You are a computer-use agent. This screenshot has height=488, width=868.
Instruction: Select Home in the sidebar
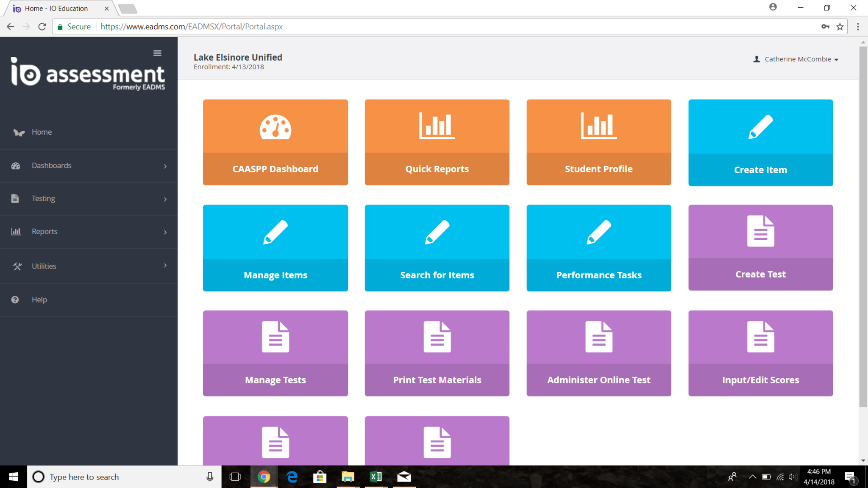tap(42, 132)
